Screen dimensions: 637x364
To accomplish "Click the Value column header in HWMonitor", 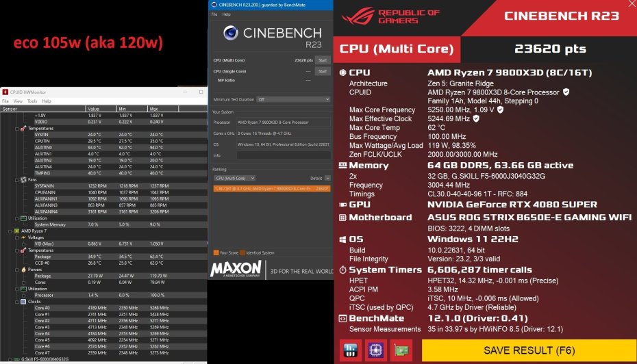I will 101,109.
